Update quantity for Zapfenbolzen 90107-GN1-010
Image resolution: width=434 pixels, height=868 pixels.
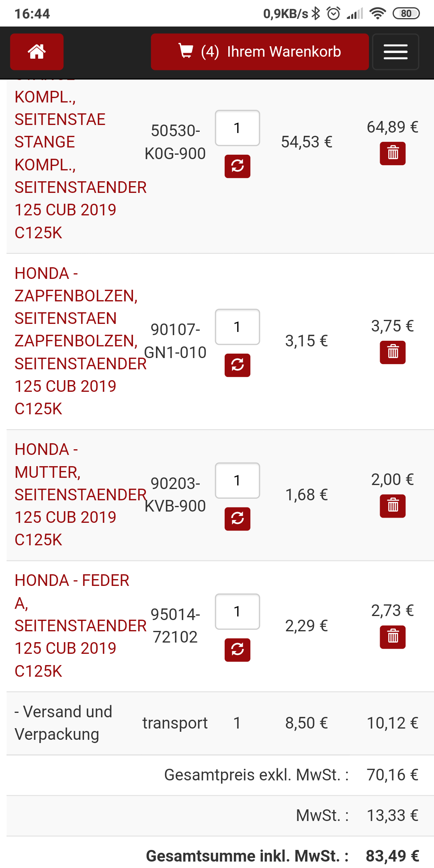(x=237, y=365)
